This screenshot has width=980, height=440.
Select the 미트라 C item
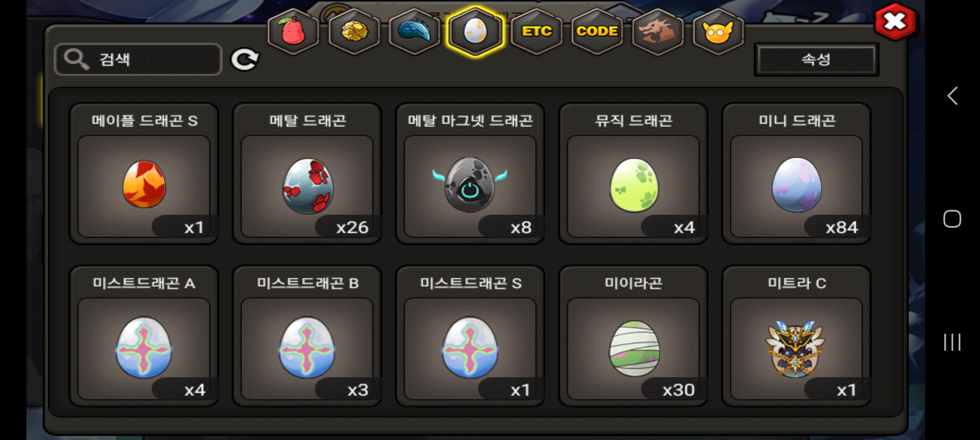(796, 336)
